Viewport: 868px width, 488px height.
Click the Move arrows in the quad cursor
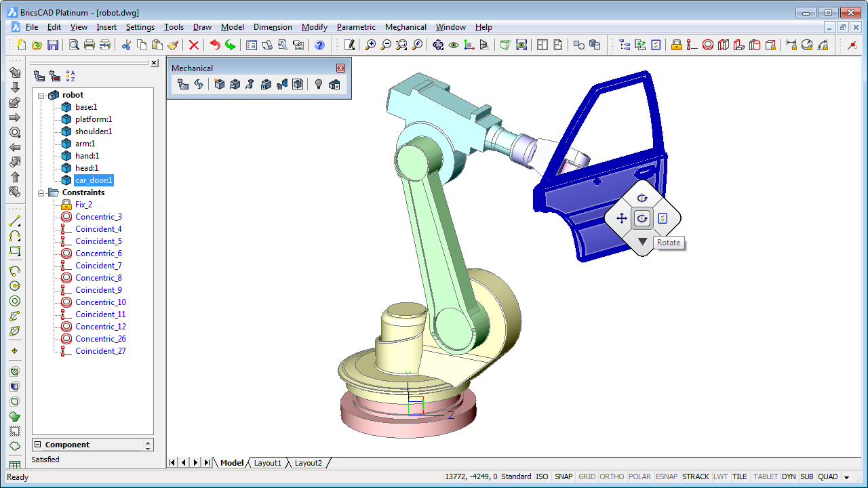(x=621, y=218)
